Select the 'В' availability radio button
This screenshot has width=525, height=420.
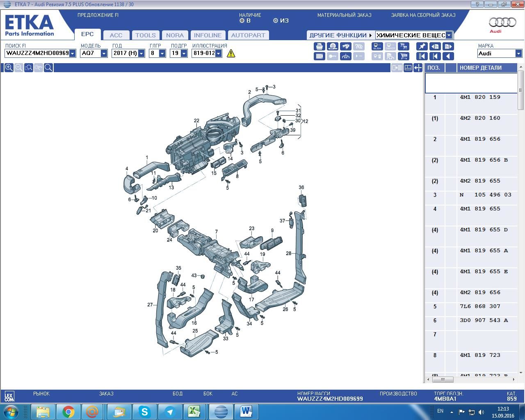coord(242,21)
